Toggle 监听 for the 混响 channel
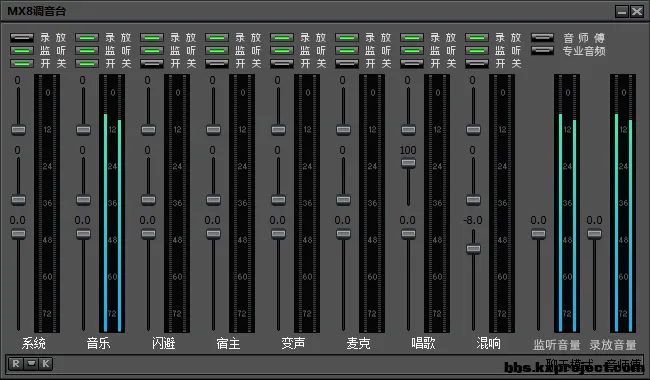 [477, 51]
